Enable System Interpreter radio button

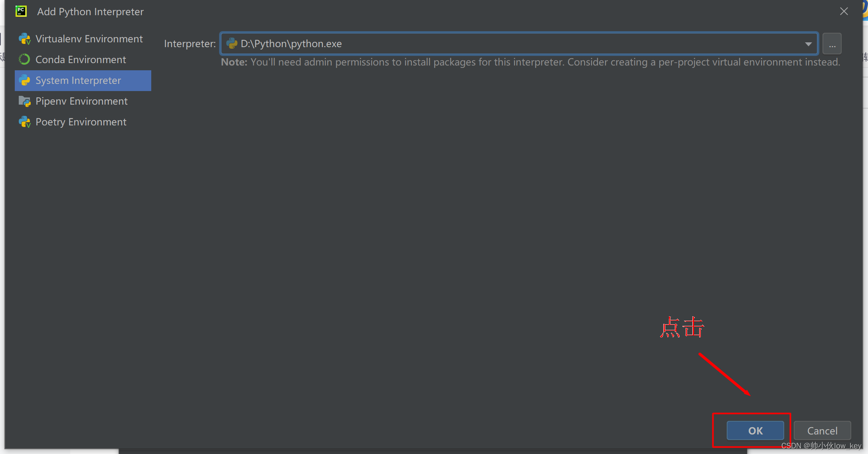[83, 80]
